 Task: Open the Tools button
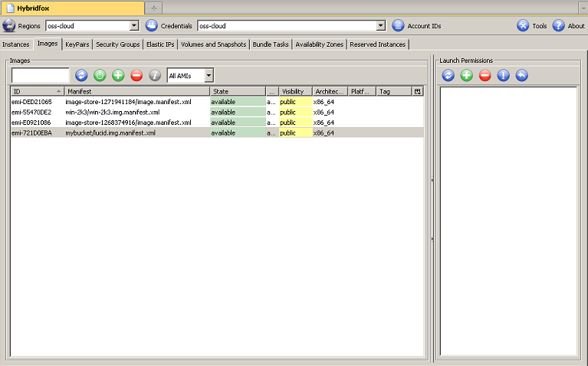(531, 25)
